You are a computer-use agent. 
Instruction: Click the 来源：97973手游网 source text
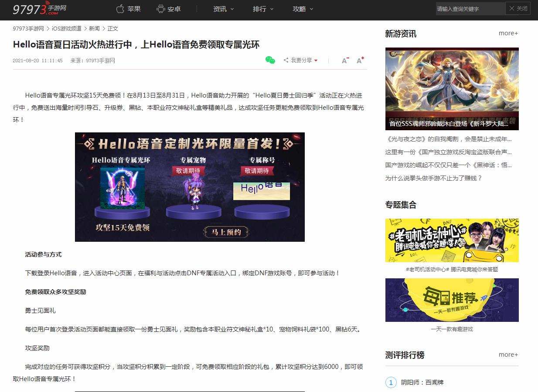pyautogui.click(x=92, y=61)
